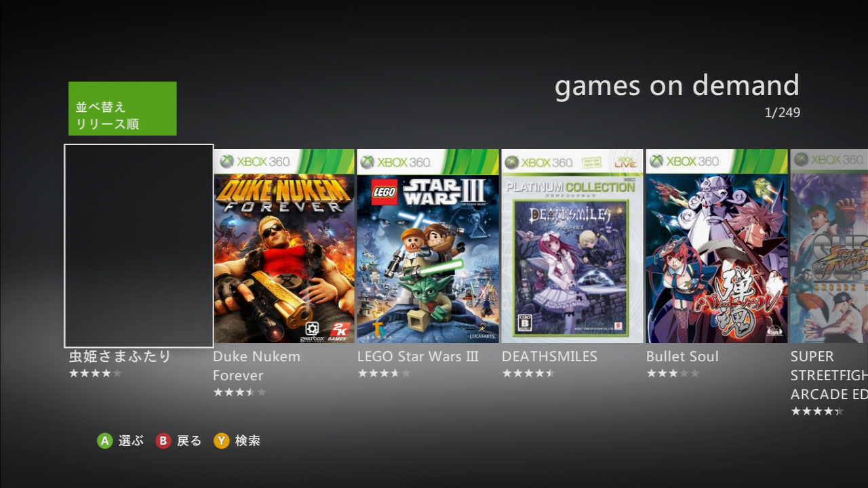Select the empty 虫姫さまふたり game tile
868x488 pixels.
pyautogui.click(x=139, y=245)
